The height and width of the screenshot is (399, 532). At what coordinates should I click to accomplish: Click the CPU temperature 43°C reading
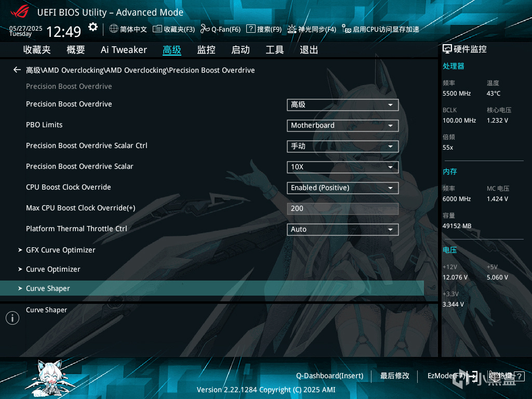(494, 94)
